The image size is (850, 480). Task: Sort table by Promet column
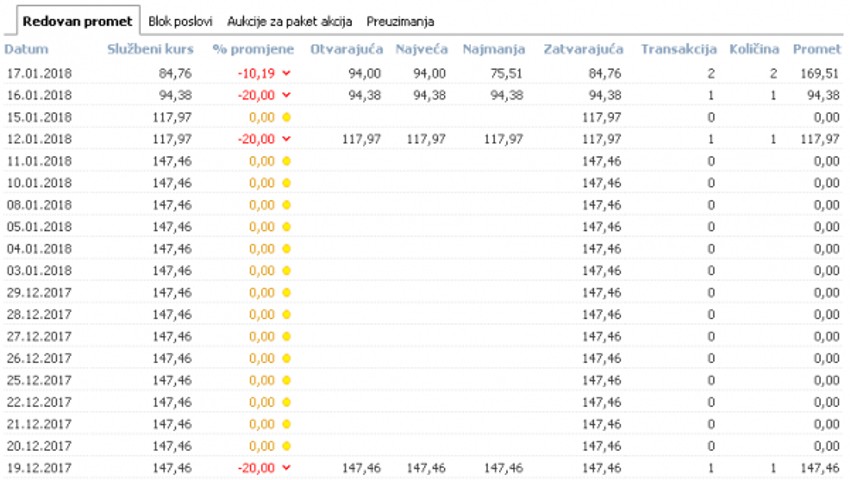[815, 48]
